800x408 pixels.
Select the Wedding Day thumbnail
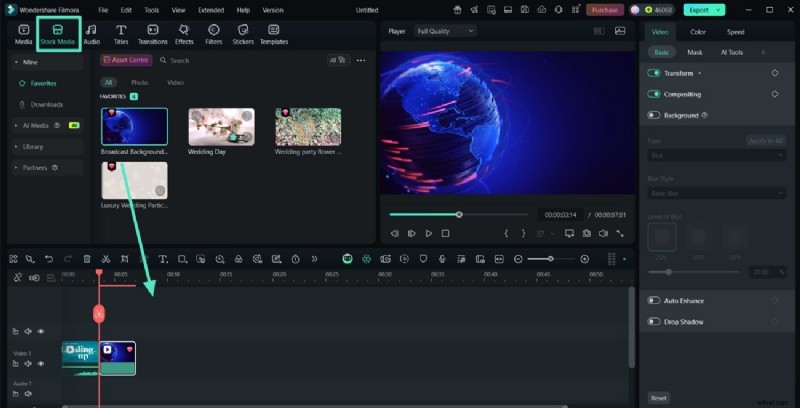[x=221, y=127]
